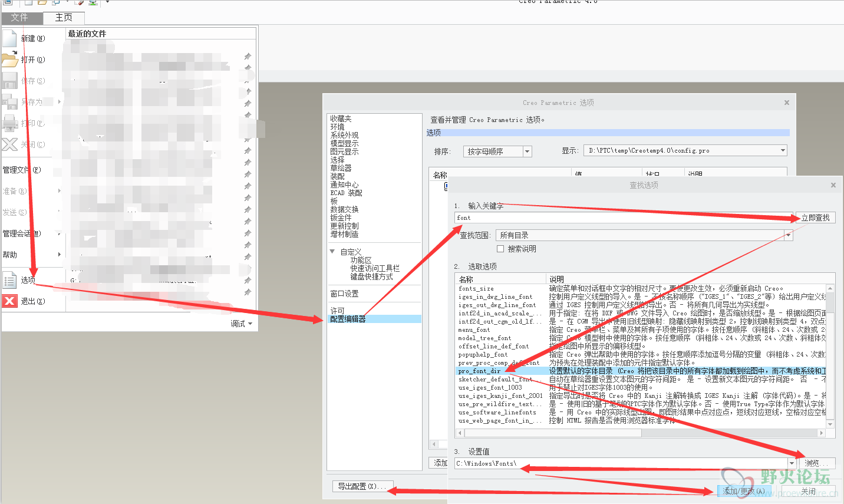Screen dimensions: 844x504
Task: Select ECAD 装配 in options sidebar
Action: 346,193
